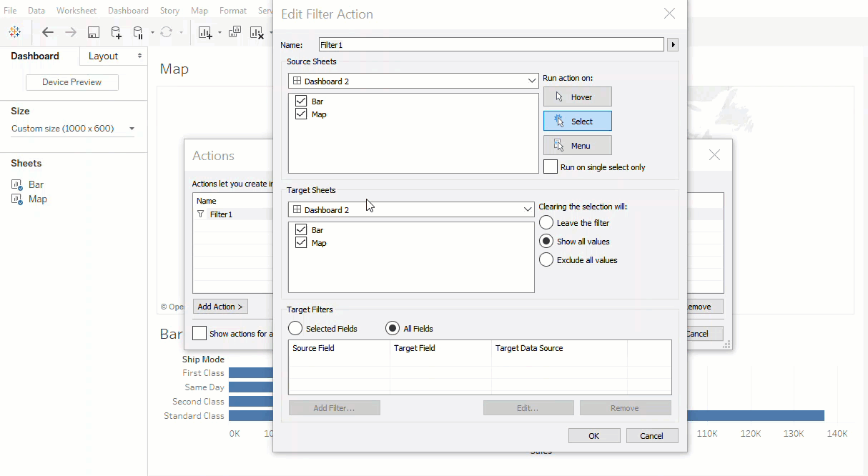Click the clear sheet icon
This screenshot has width=868, height=476.
click(x=257, y=32)
